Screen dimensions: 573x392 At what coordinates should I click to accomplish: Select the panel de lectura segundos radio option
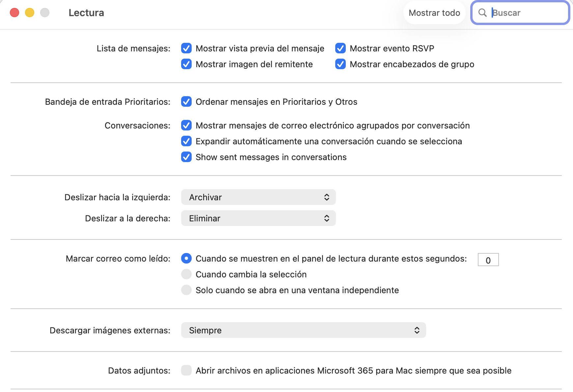(186, 259)
